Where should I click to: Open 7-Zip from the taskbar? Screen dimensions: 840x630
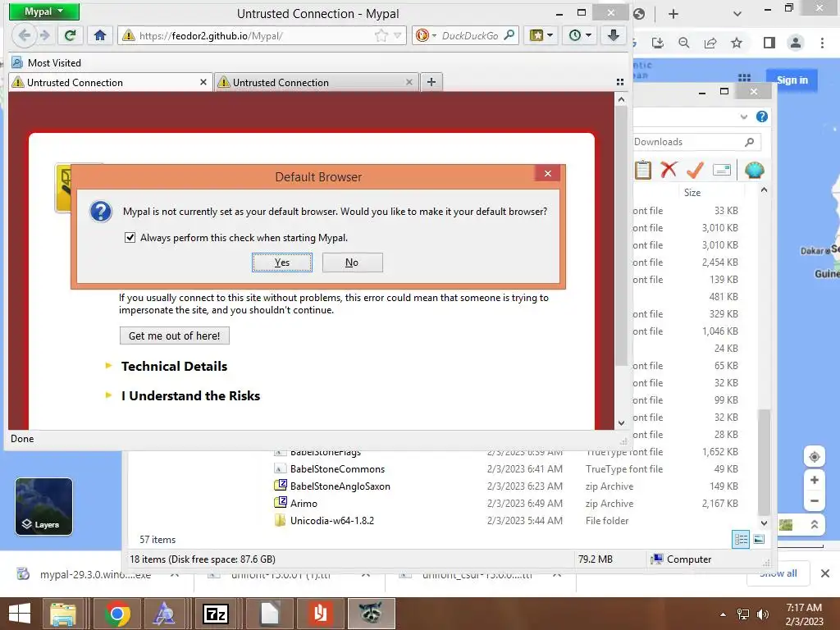tap(216, 614)
